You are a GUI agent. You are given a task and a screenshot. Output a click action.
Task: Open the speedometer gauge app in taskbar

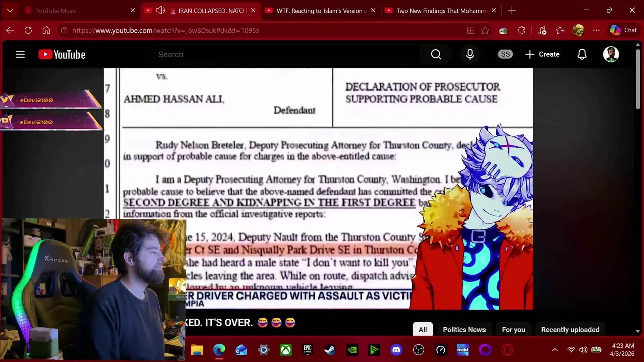[441, 350]
